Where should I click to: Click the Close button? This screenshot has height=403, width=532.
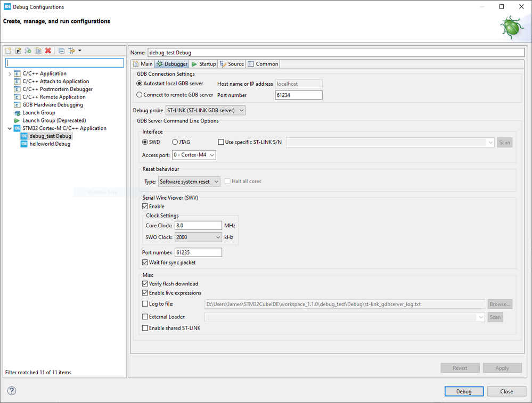(506, 391)
